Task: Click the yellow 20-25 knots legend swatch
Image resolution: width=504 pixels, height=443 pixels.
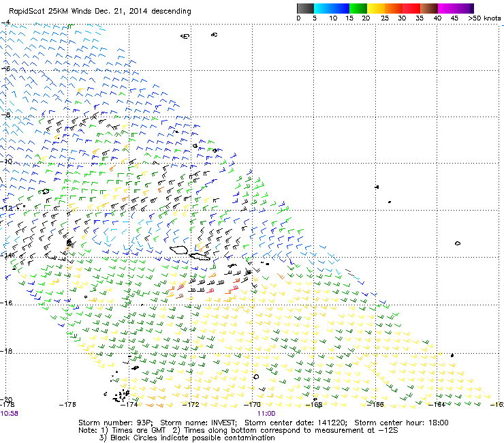Action: click(376, 8)
